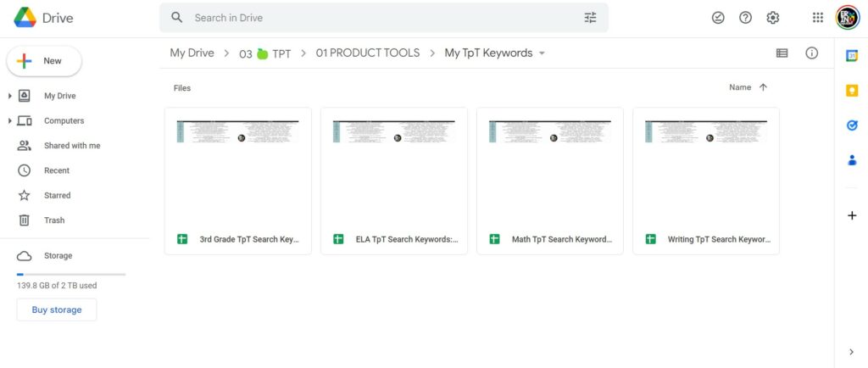
Task: Click the search magnifier icon
Action: [x=177, y=18]
